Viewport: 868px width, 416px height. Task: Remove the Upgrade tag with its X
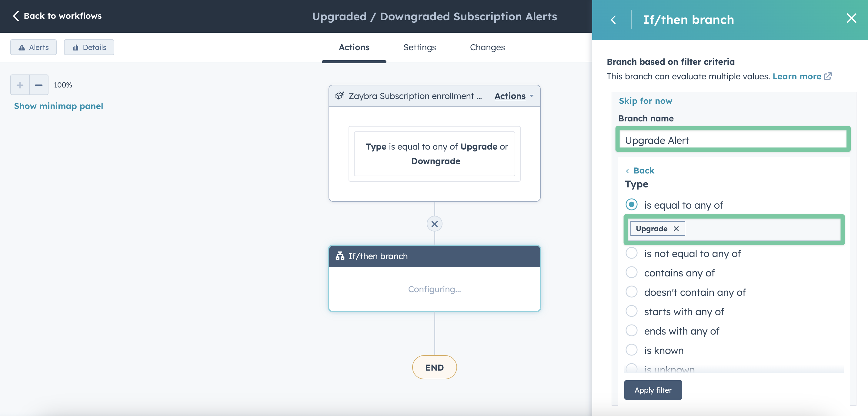pos(676,229)
